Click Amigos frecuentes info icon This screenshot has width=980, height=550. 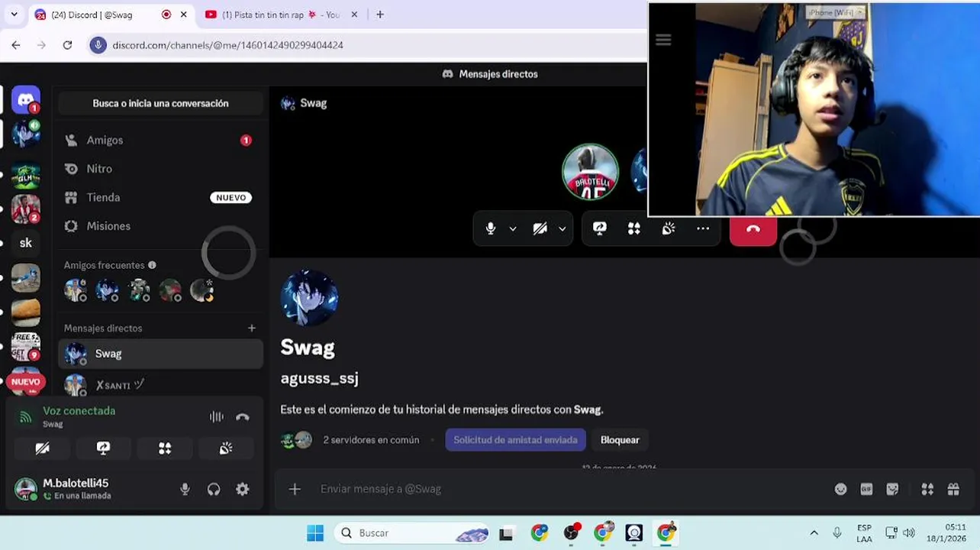tap(152, 265)
